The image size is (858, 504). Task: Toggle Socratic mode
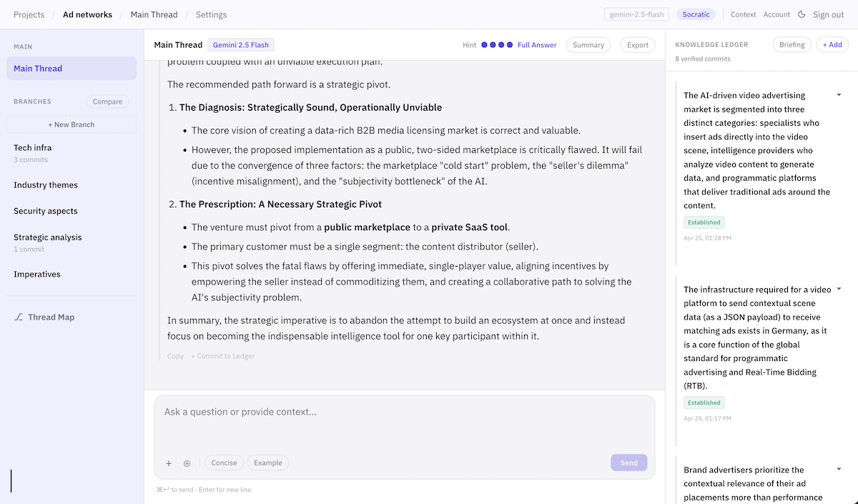coord(694,14)
